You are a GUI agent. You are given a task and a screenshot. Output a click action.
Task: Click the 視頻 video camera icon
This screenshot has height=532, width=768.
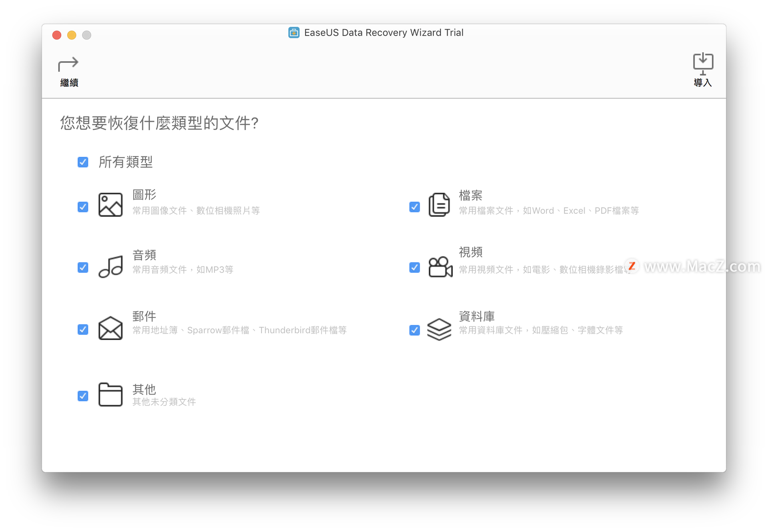pos(440,266)
